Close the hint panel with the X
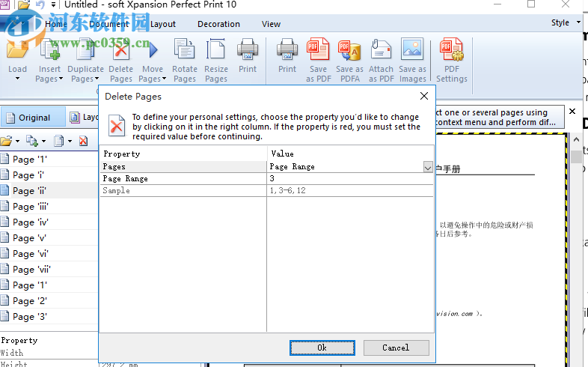The image size is (588, 367). coord(572,112)
